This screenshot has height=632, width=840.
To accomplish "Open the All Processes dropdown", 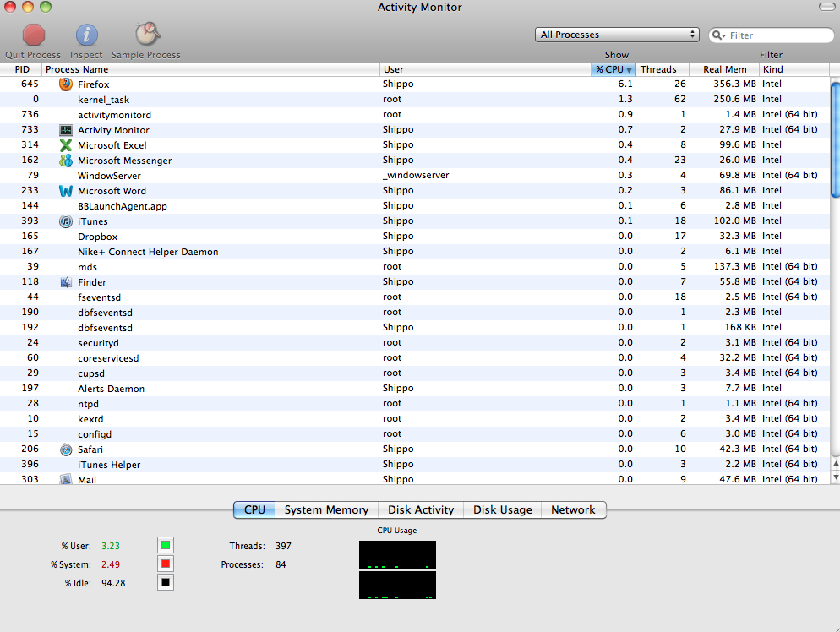I will click(617, 35).
